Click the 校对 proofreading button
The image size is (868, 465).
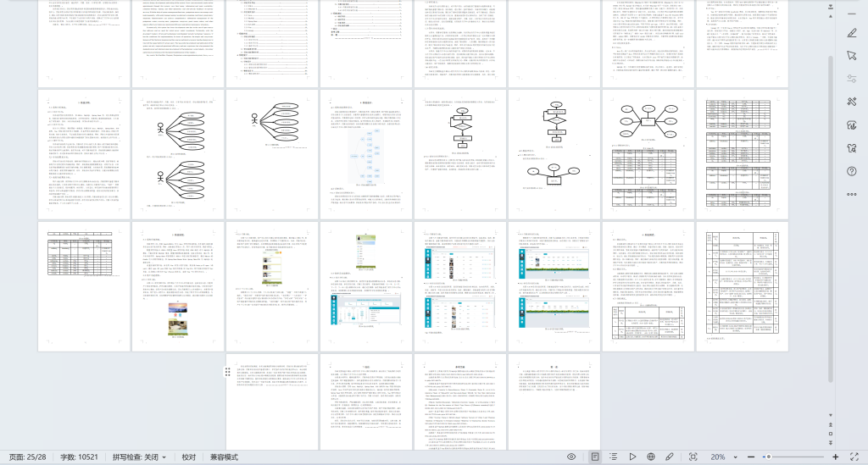[x=189, y=457]
